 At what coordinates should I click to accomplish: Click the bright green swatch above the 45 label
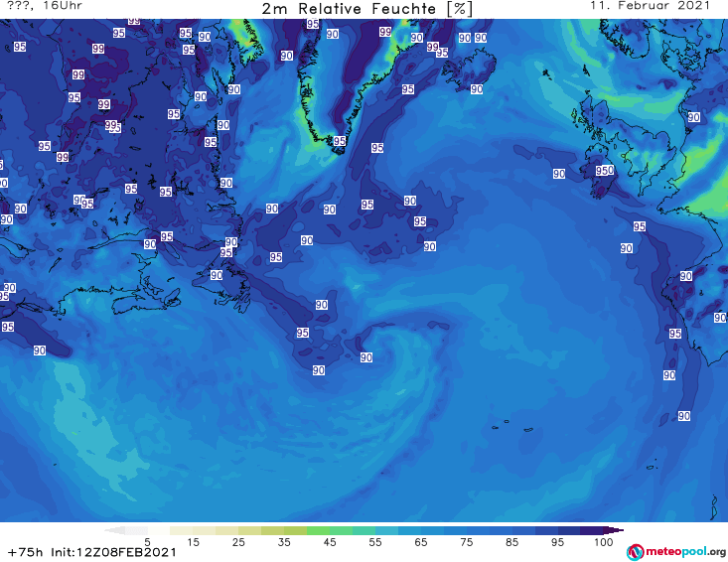point(318,530)
